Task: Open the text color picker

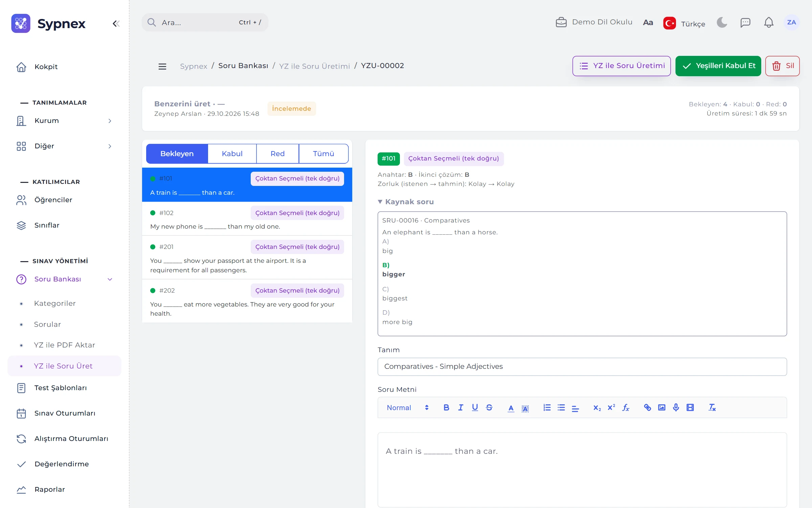Action: (511, 407)
